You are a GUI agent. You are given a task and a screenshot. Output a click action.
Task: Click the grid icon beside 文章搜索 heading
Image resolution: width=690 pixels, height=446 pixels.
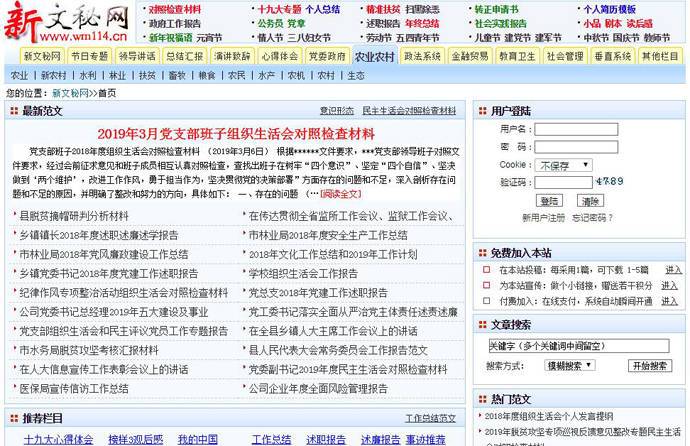pyautogui.click(x=482, y=325)
